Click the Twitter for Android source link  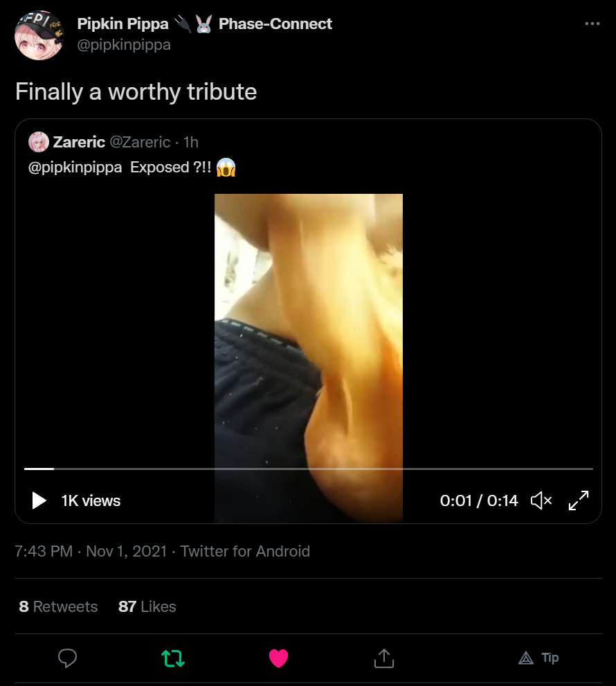coord(245,551)
